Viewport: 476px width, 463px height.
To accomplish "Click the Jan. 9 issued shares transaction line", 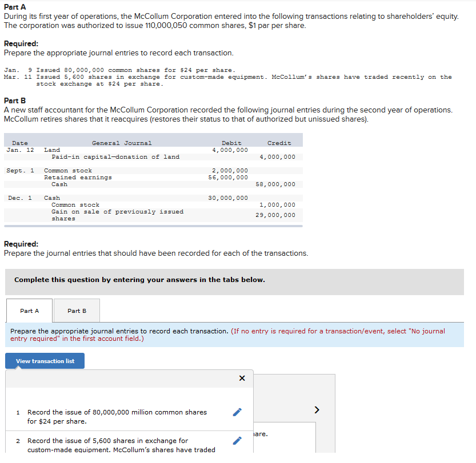I will [x=120, y=70].
